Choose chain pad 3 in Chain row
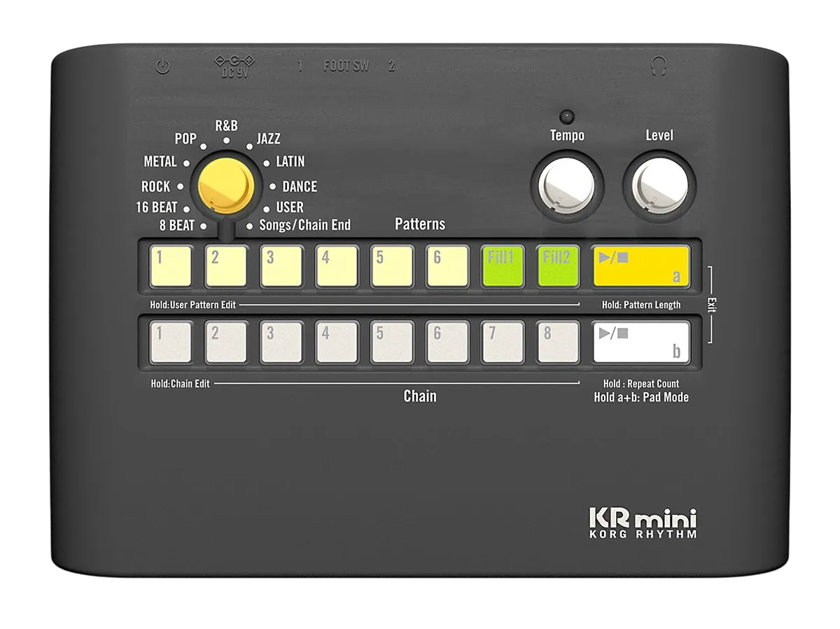840x629 pixels. pos(281,342)
